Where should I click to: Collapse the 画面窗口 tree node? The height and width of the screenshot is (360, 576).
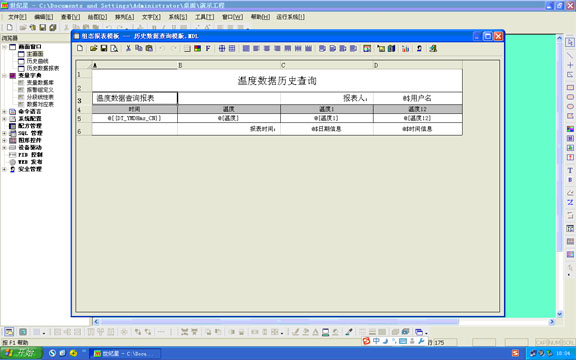pyautogui.click(x=4, y=47)
